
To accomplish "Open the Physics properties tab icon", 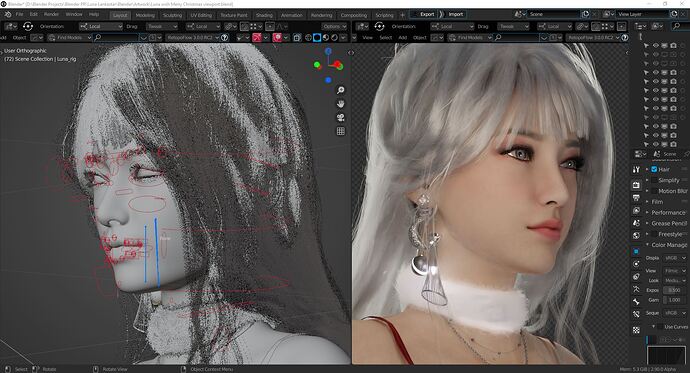I will pos(636,264).
